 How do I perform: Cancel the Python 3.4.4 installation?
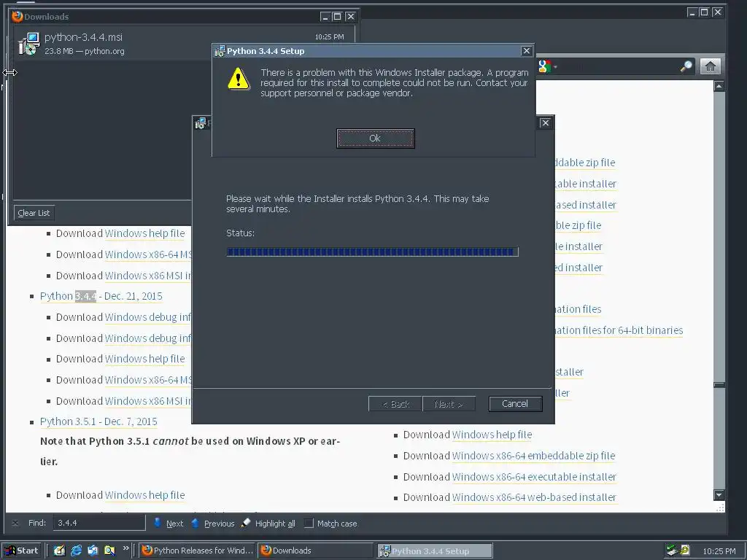[515, 404]
